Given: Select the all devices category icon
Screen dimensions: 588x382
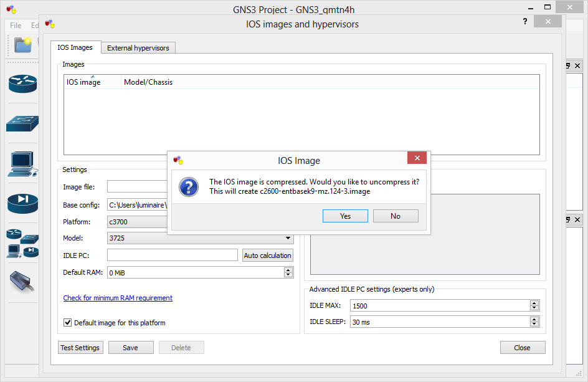Looking at the screenshot, I should pos(22,244).
